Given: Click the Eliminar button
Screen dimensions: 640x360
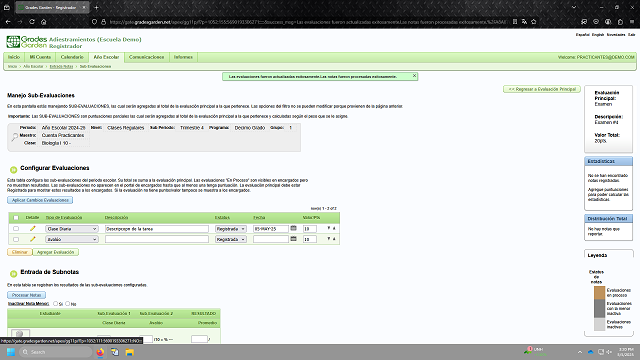Looking at the screenshot, I should 20,252.
